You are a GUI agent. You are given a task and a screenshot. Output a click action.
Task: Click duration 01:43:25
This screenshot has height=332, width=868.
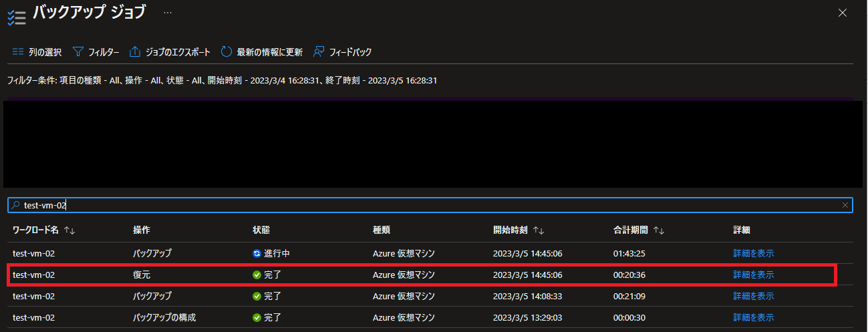pyautogui.click(x=629, y=254)
